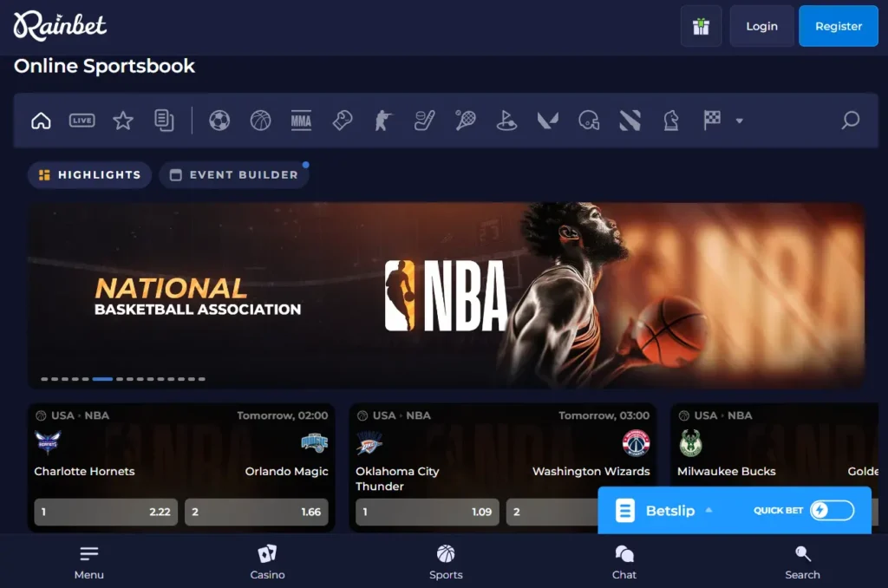The image size is (888, 588).
Task: Open Casino from the bottom navigation
Action: [267, 560]
